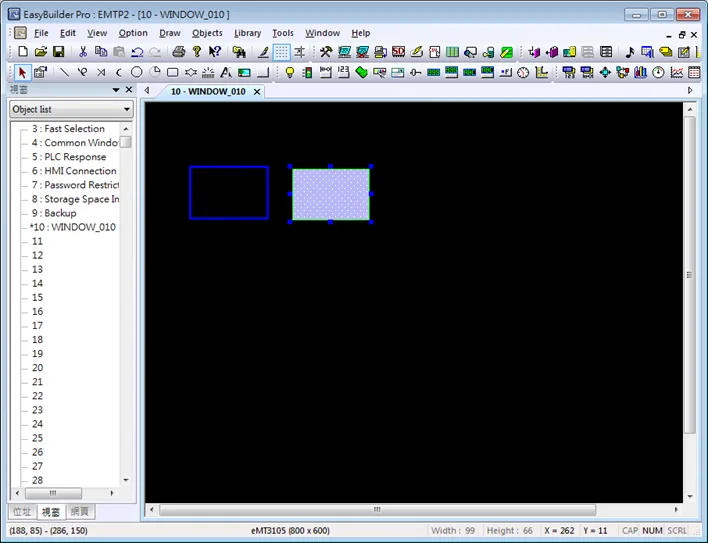
Task: Insert a Bar Graph object icon
Action: (640, 72)
